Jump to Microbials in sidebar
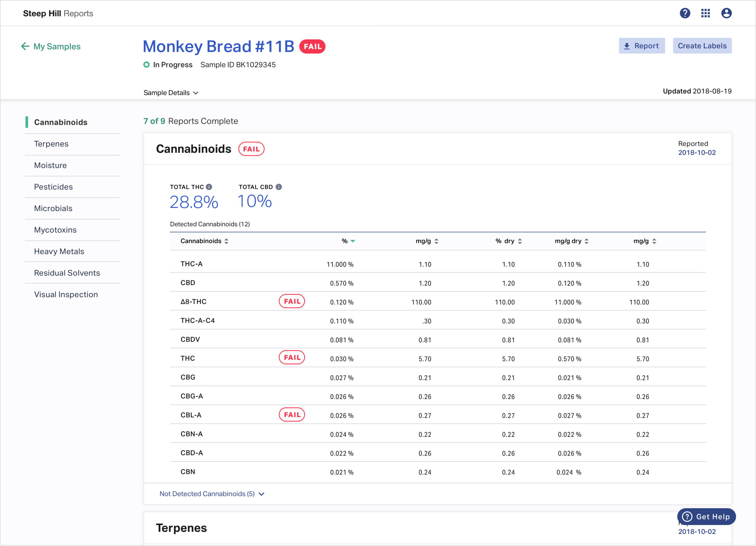 click(53, 208)
